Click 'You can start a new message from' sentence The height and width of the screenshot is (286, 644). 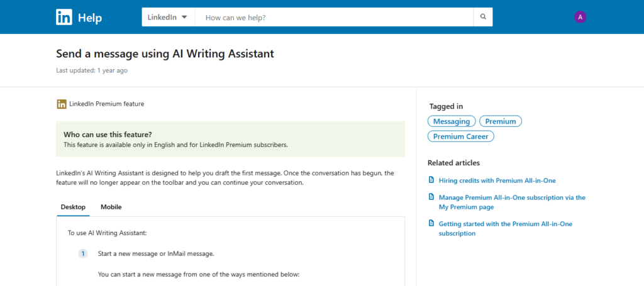tap(199, 274)
